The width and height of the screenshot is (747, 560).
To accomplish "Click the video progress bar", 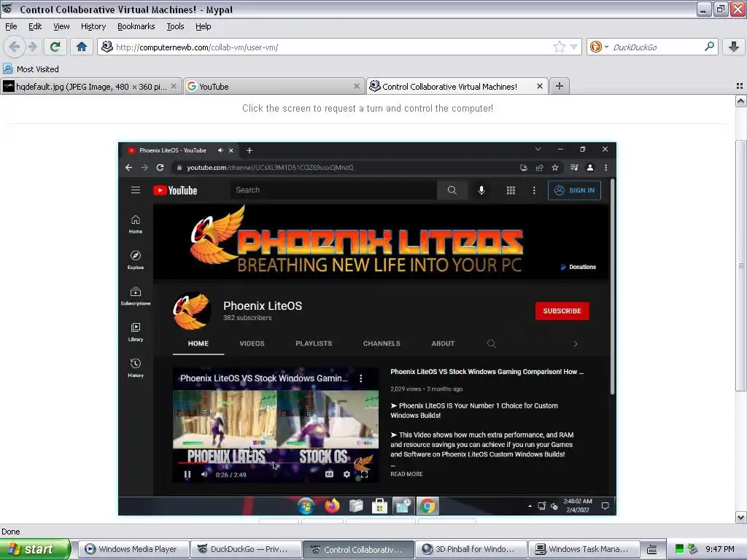I will [275, 462].
